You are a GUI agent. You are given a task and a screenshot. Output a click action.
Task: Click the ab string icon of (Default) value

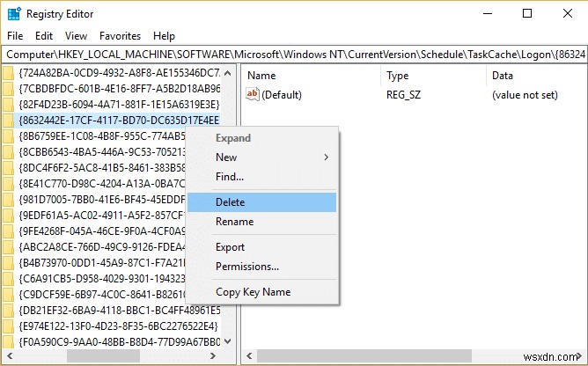(253, 94)
